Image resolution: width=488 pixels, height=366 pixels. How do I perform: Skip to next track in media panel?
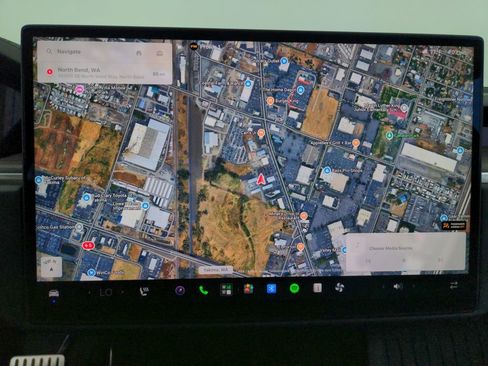[440, 260]
